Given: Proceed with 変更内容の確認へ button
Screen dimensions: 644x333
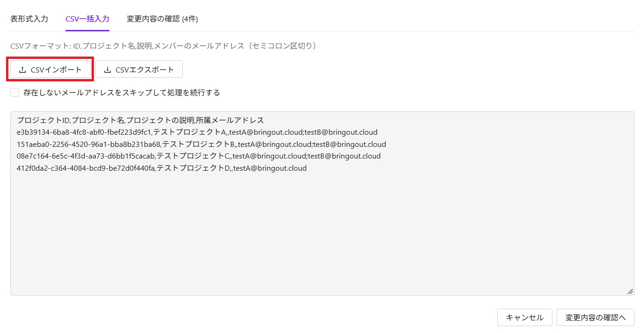Looking at the screenshot, I should [595, 317].
